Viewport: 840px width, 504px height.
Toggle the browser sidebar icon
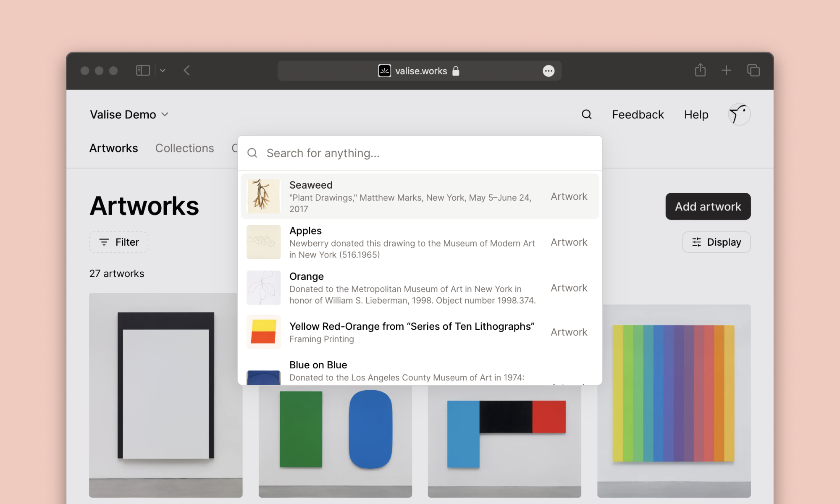tap(143, 71)
